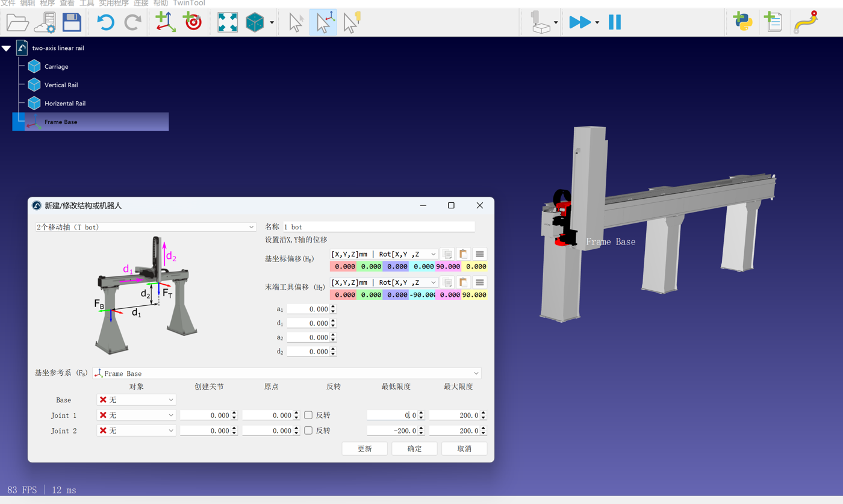
Task: Click the Fit All view icon
Action: [x=228, y=22]
